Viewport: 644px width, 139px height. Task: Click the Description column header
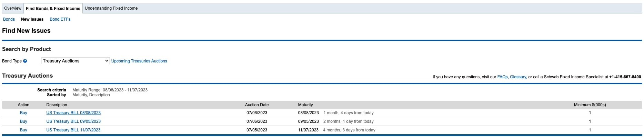click(57, 105)
